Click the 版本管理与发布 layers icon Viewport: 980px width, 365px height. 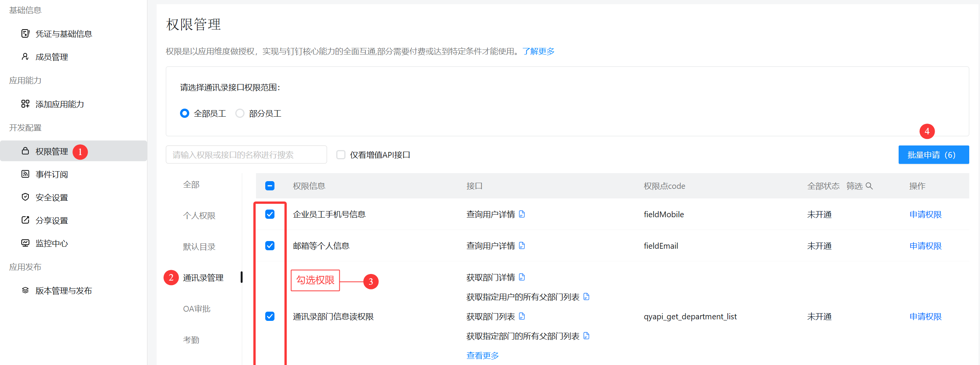click(25, 291)
